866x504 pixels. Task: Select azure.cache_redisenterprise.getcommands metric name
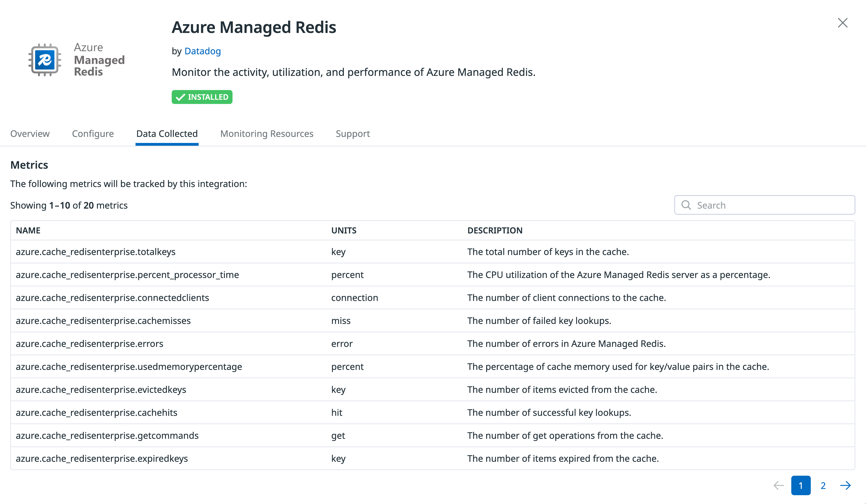click(107, 436)
